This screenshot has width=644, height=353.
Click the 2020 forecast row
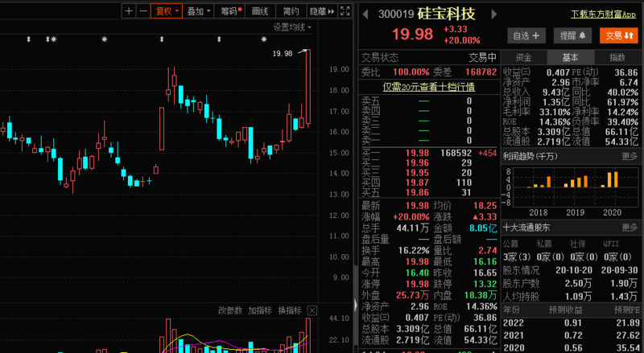tap(572, 347)
